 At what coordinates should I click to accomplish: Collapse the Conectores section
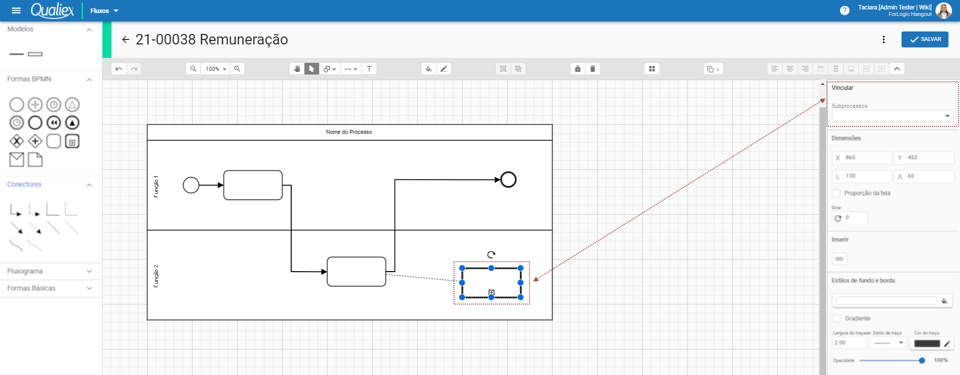click(x=89, y=184)
